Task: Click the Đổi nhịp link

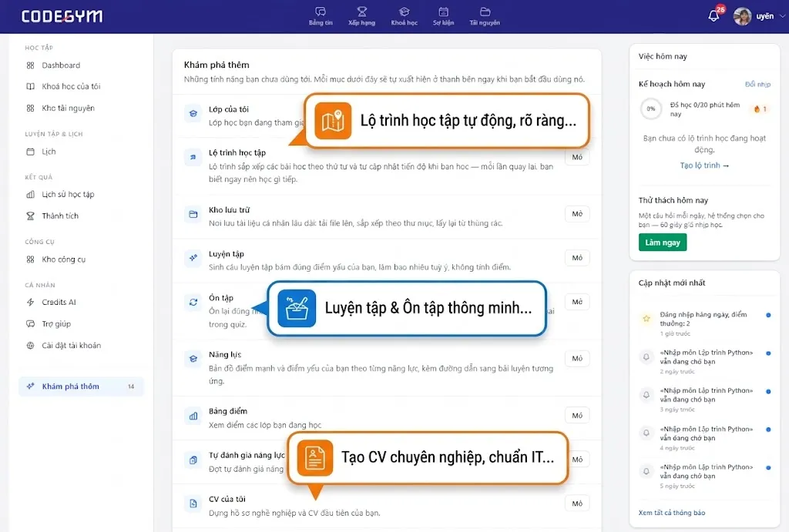Action: point(758,84)
